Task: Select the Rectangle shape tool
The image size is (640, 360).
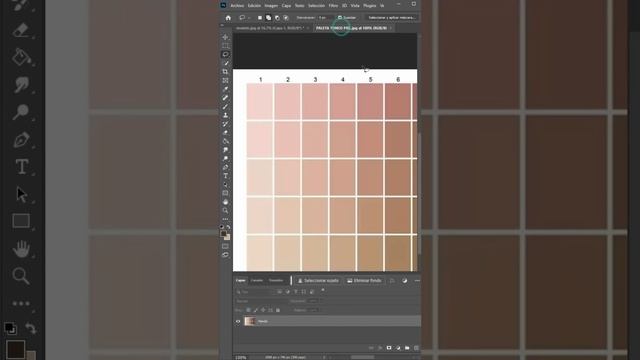Action: point(225,193)
